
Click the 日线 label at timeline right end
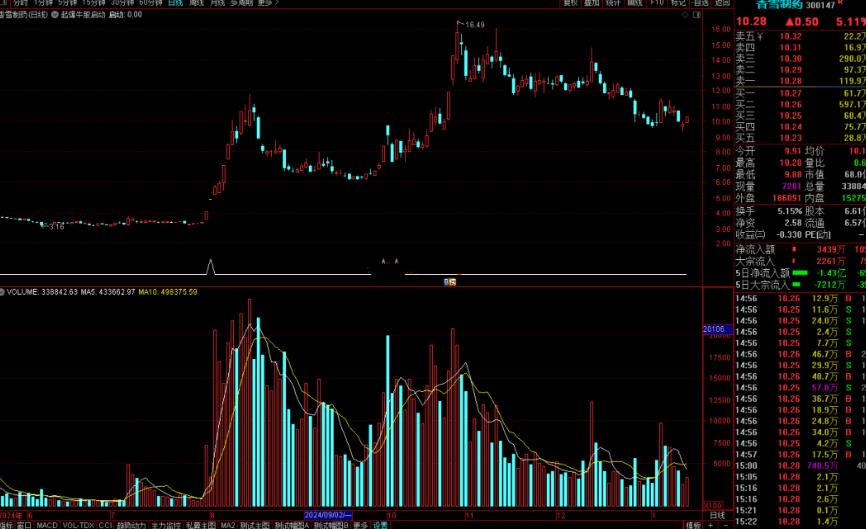(717, 515)
